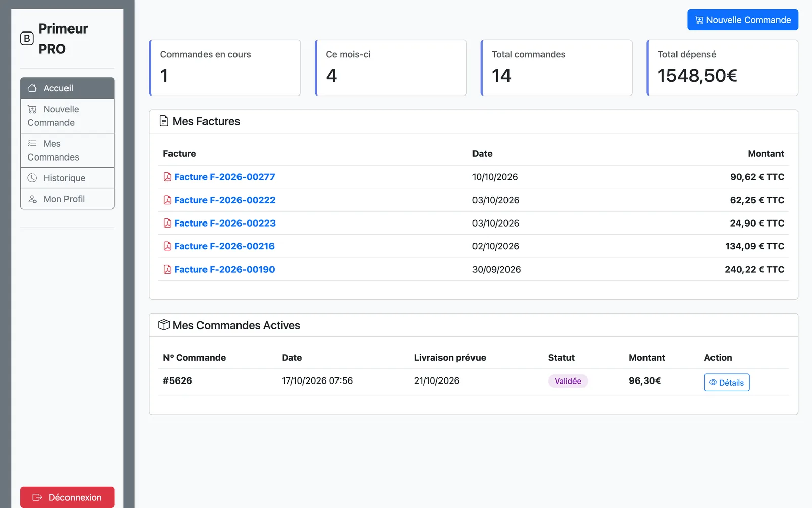Click delivery date 21/10/2026
The height and width of the screenshot is (508, 812).
coord(436,380)
